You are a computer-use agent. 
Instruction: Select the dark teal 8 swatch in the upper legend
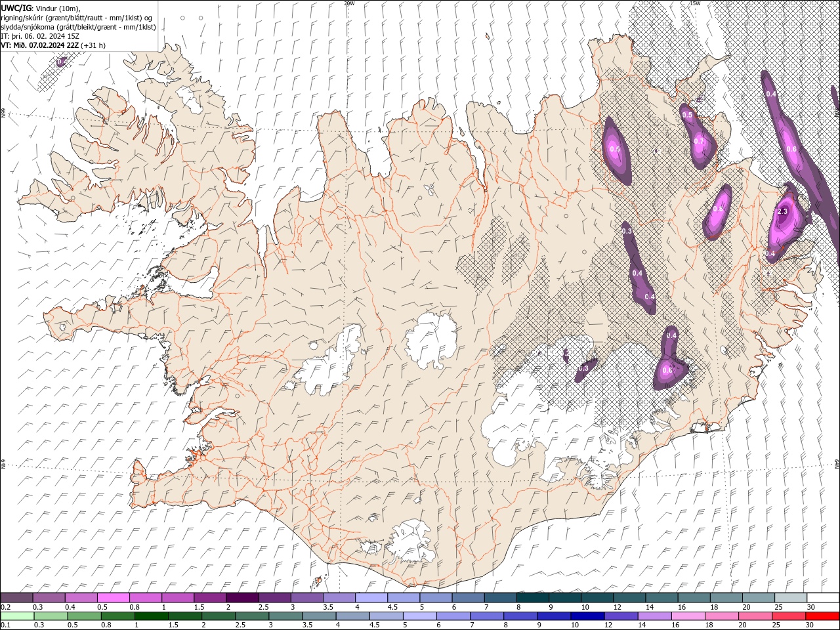tap(532, 598)
